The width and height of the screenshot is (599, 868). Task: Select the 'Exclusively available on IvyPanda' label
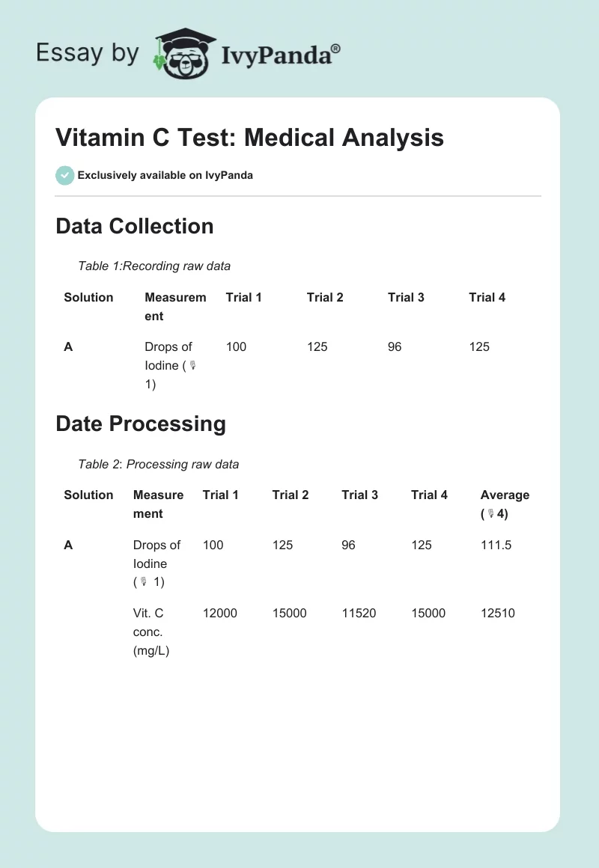[x=165, y=175]
